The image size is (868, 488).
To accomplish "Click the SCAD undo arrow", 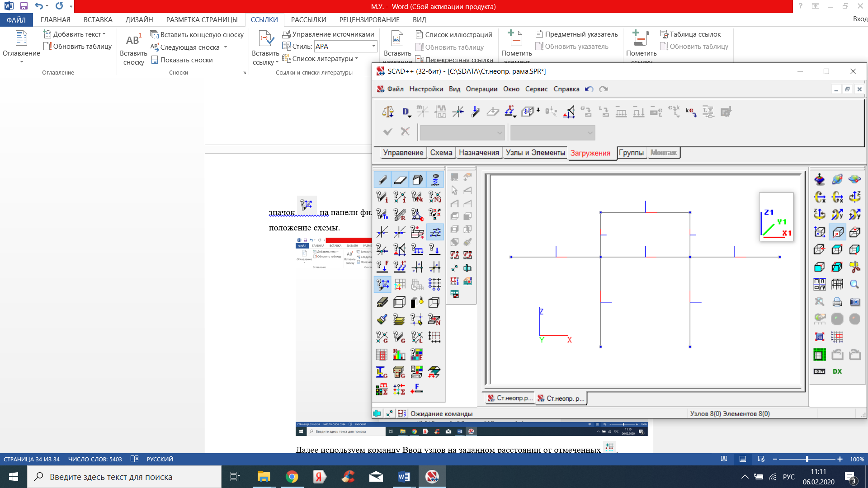I will click(589, 89).
